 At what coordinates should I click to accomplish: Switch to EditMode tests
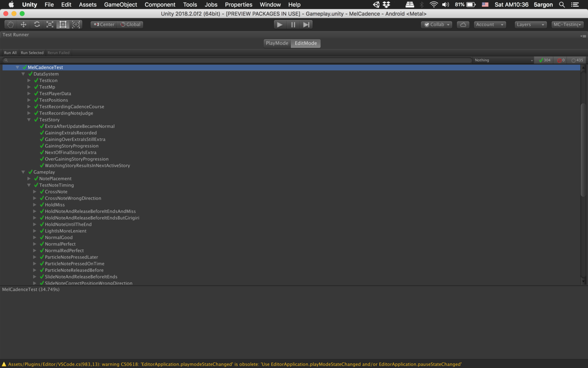(306, 43)
